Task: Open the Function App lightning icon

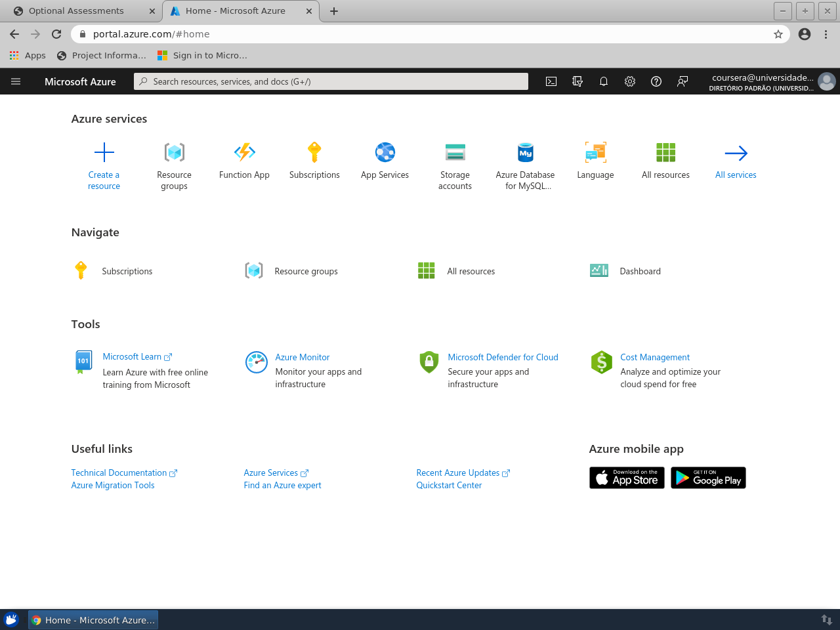Action: [245, 152]
